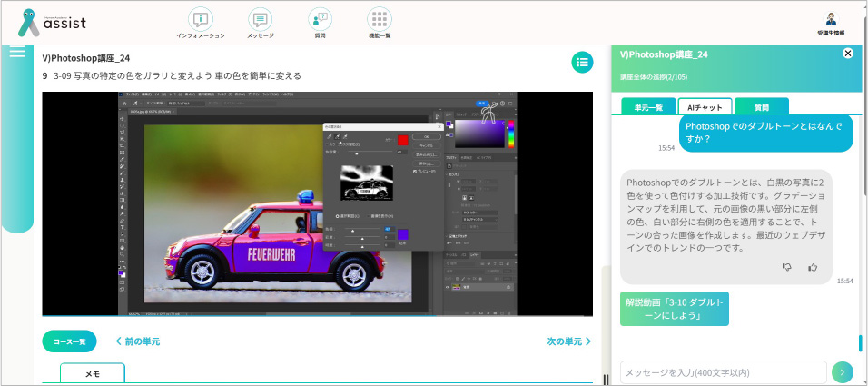868x386 pixels.
Task: Click the Photoshop lesson video player
Action: [x=317, y=203]
